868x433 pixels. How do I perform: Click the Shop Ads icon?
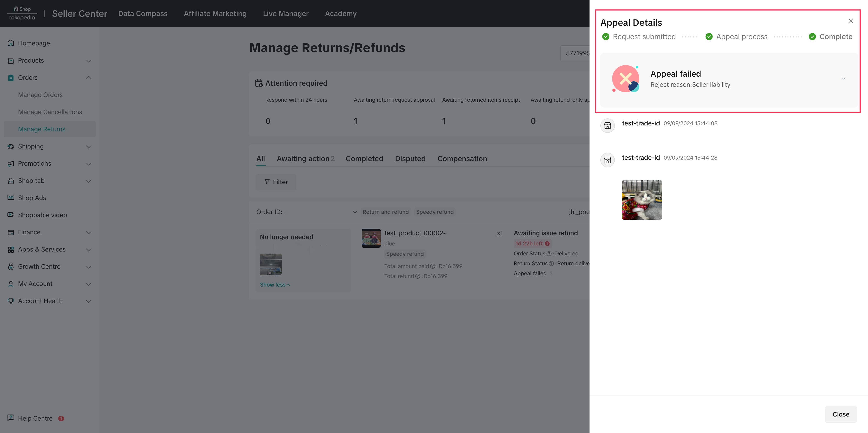[x=11, y=198]
